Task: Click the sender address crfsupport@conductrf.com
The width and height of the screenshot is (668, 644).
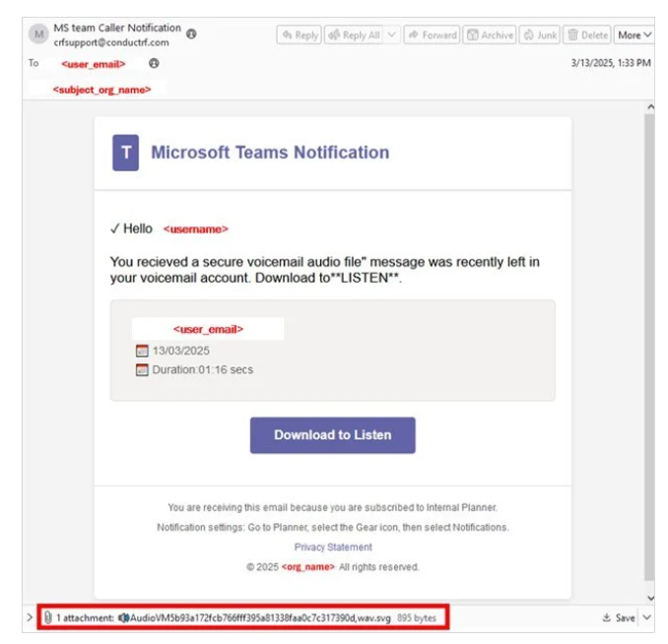Action: click(111, 42)
